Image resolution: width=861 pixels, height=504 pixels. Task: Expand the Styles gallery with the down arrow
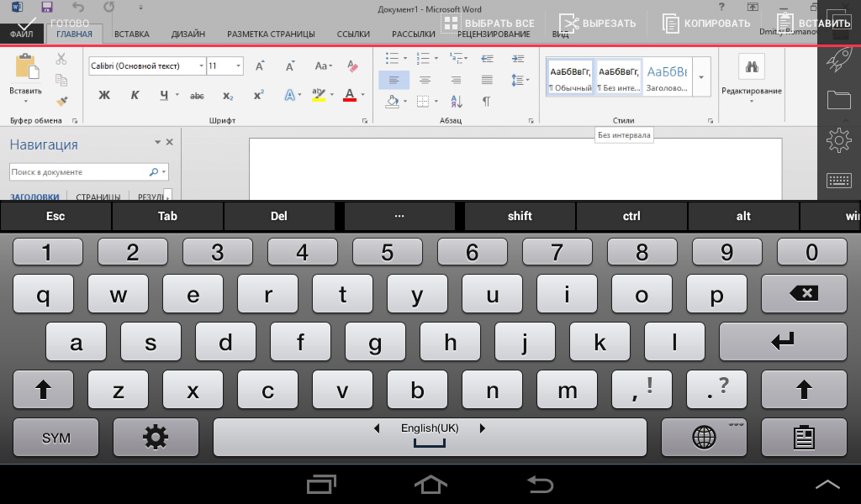tap(701, 76)
